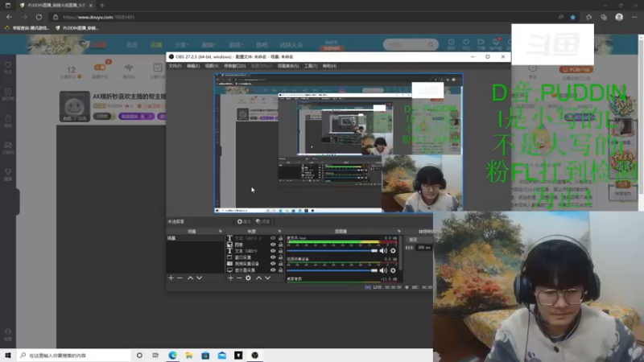This screenshot has width=644, height=362.
Task: Open Windows File Explorer from taskbar
Action: 189,356
